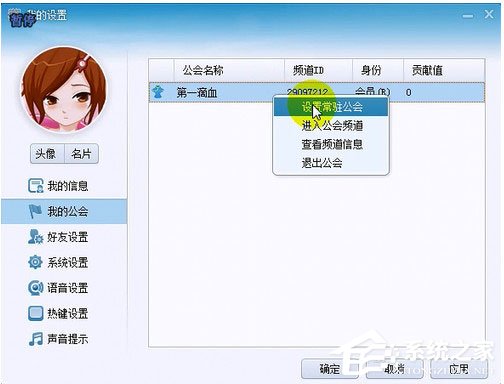Sort by 频道ID column header
Screen dimensions: 504x384
318,70
